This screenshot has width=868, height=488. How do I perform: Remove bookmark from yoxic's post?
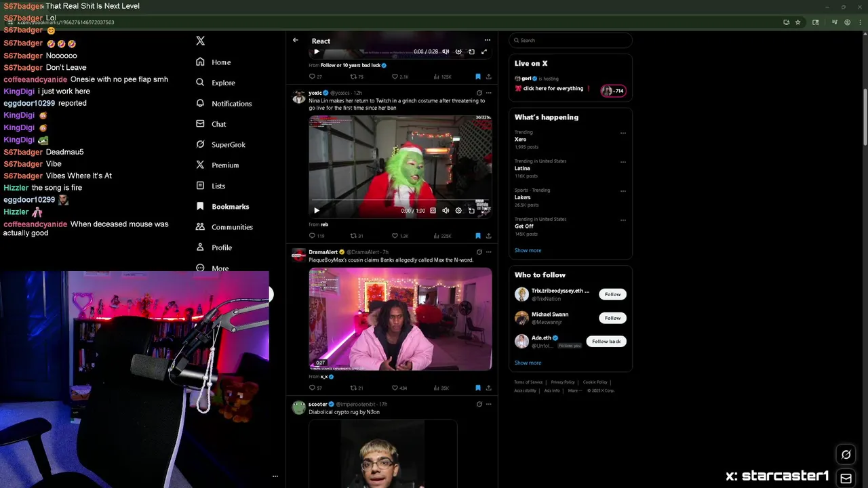click(x=478, y=236)
